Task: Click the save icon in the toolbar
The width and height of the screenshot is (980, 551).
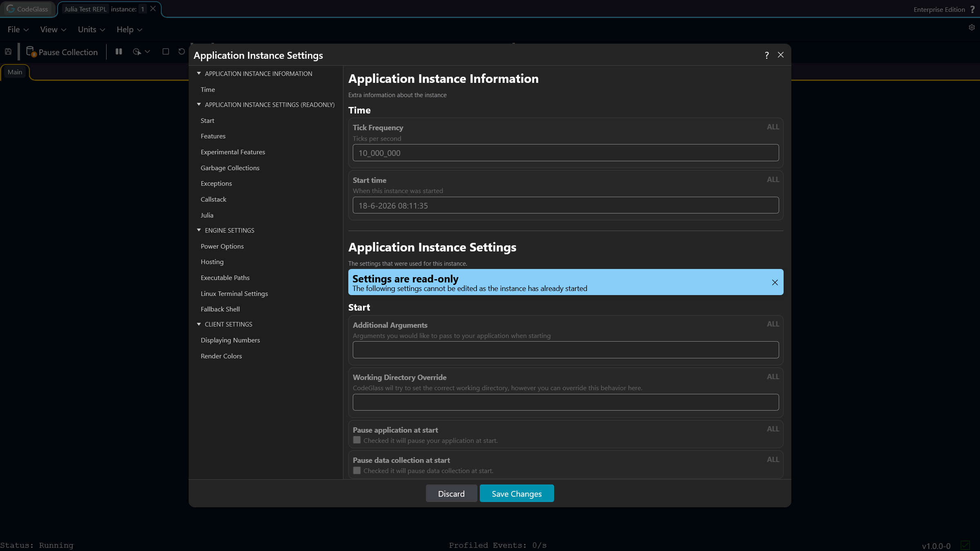Action: tap(8, 52)
